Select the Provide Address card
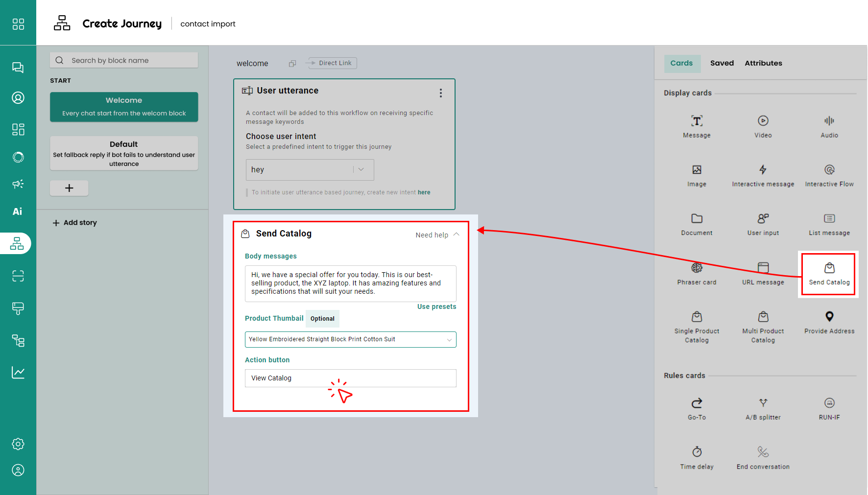 829,322
